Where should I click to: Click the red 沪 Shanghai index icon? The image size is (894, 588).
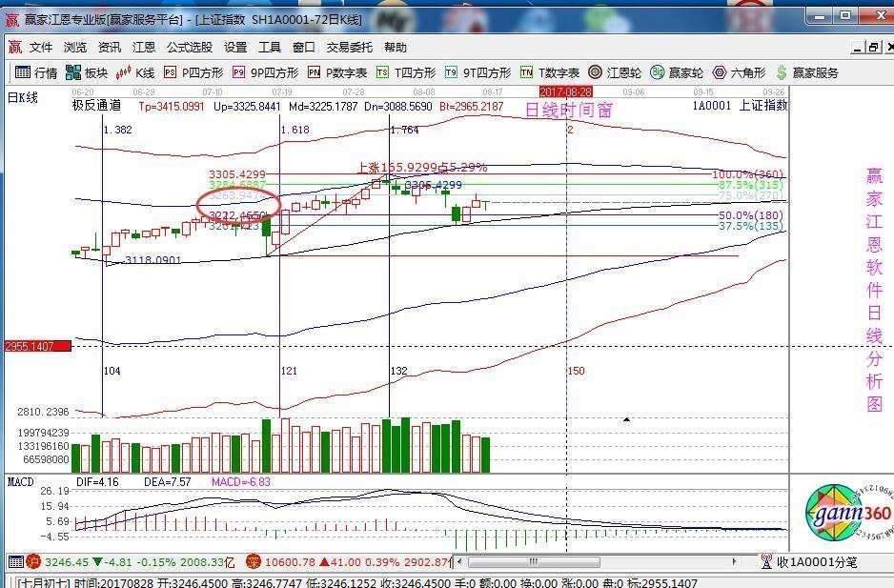click(x=33, y=561)
